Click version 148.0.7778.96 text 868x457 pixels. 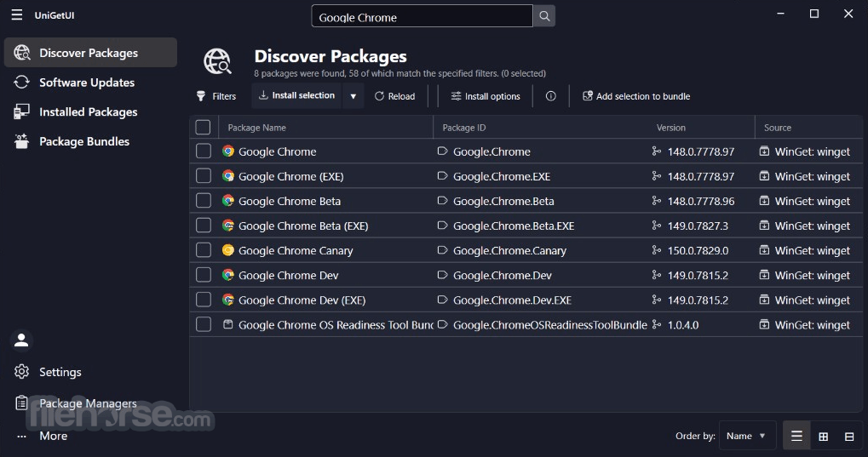point(701,201)
